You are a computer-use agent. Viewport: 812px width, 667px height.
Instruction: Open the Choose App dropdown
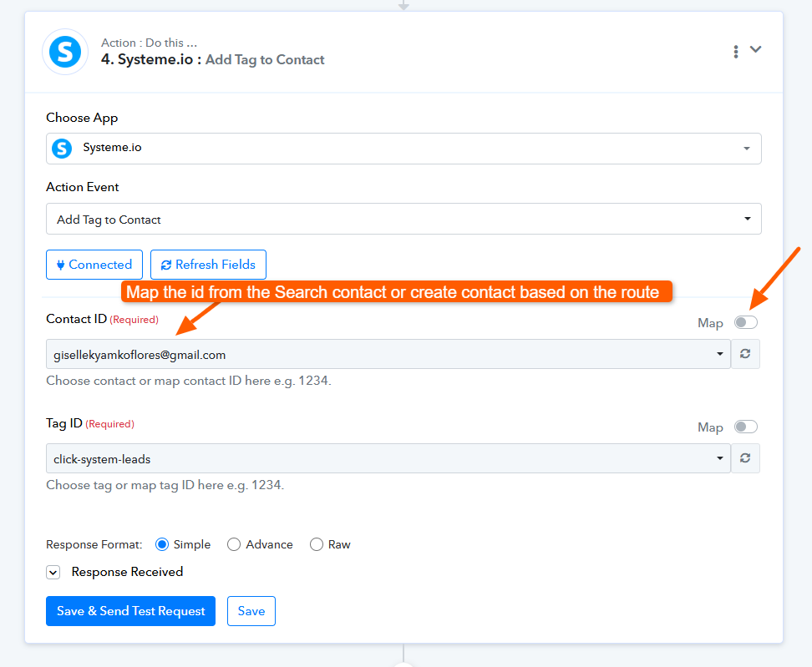(403, 149)
